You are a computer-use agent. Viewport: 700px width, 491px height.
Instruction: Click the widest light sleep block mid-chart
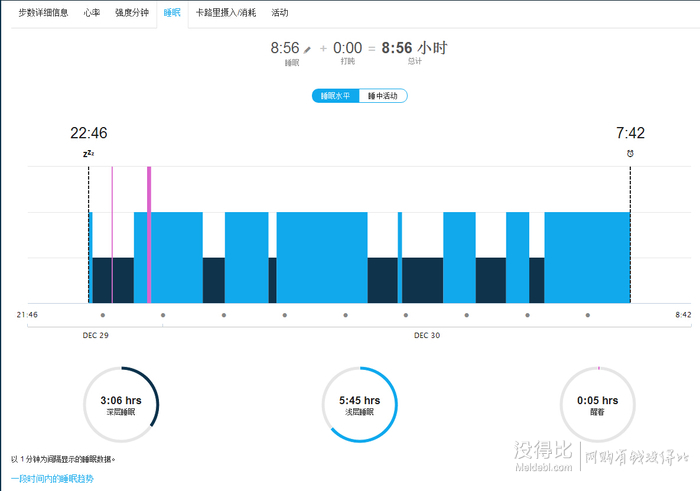click(322, 258)
